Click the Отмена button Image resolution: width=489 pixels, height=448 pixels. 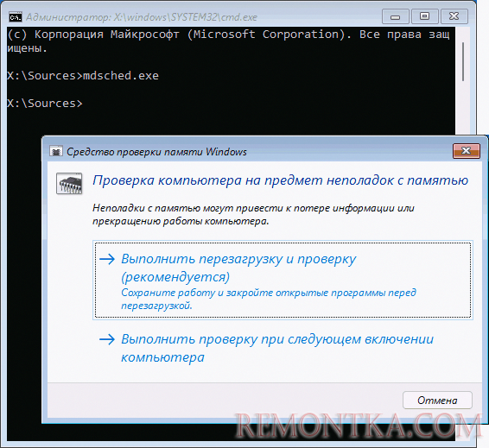pos(437,401)
